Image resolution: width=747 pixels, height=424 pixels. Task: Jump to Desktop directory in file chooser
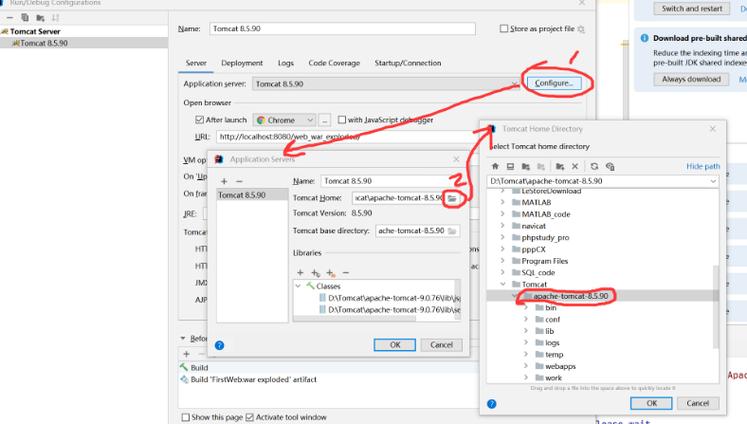click(x=510, y=166)
